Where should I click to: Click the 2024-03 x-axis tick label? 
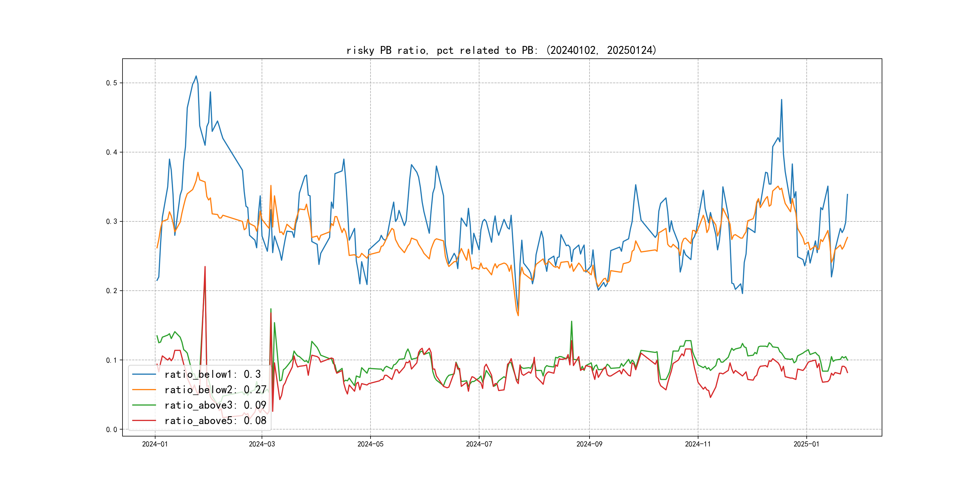pyautogui.click(x=262, y=444)
